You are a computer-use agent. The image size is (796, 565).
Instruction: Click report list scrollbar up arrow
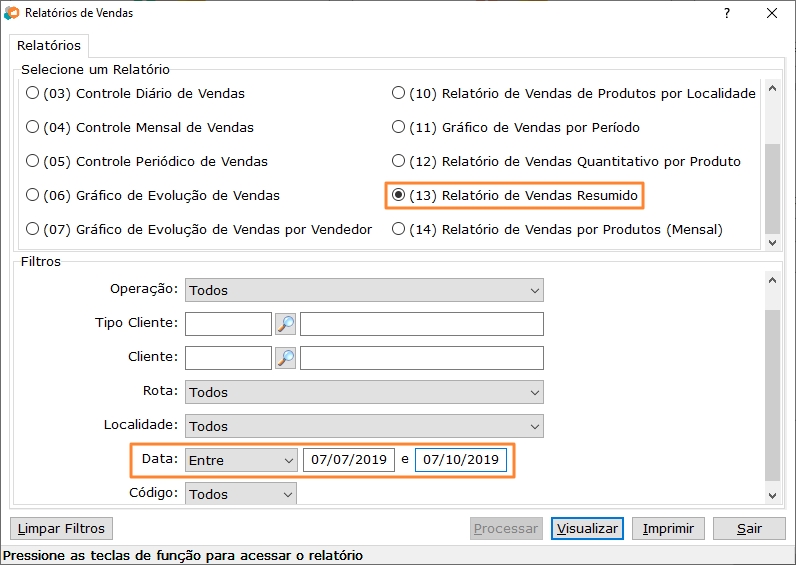(x=773, y=88)
